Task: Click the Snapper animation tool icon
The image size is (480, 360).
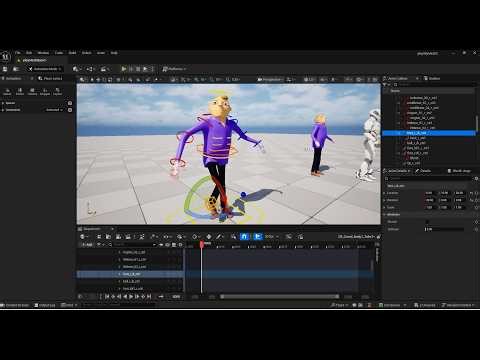Action: [x=45, y=92]
